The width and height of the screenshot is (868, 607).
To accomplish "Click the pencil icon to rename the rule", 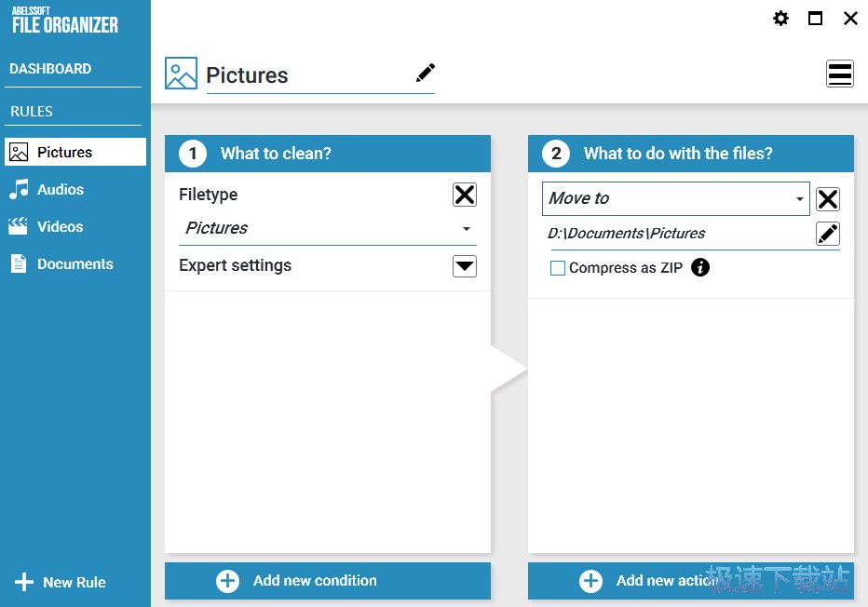I will (x=426, y=73).
